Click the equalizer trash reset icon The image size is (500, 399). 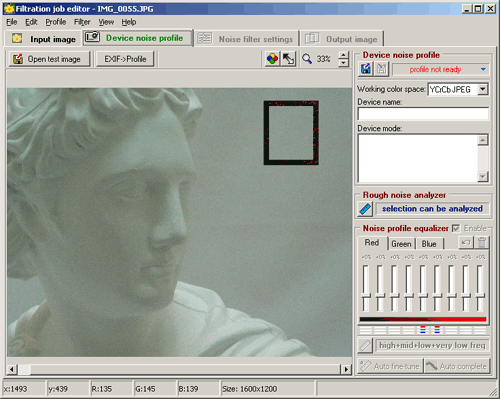click(x=481, y=243)
